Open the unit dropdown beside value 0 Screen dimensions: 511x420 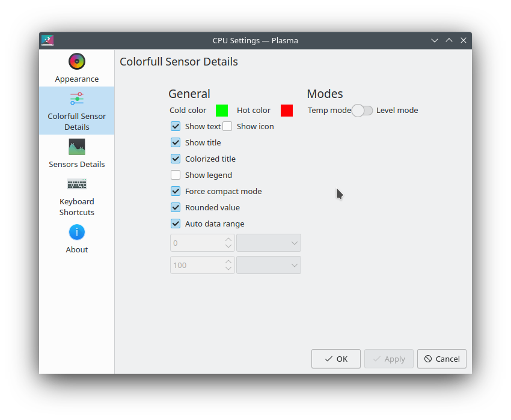click(269, 243)
